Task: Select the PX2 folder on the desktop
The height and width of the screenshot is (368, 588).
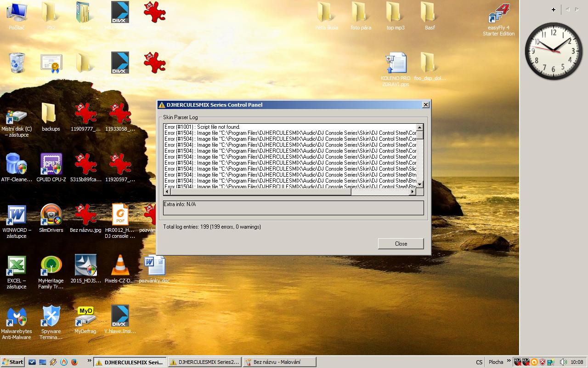Action: click(51, 16)
